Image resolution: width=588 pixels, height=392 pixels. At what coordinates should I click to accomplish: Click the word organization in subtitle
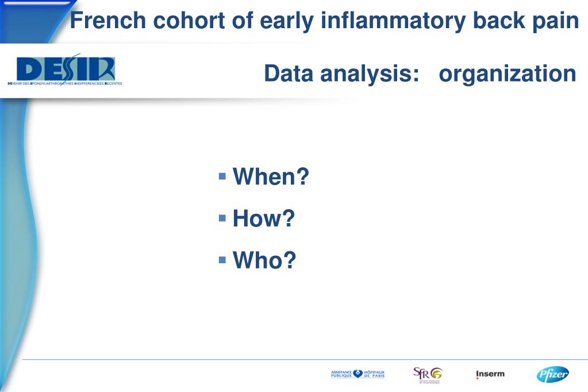508,74
